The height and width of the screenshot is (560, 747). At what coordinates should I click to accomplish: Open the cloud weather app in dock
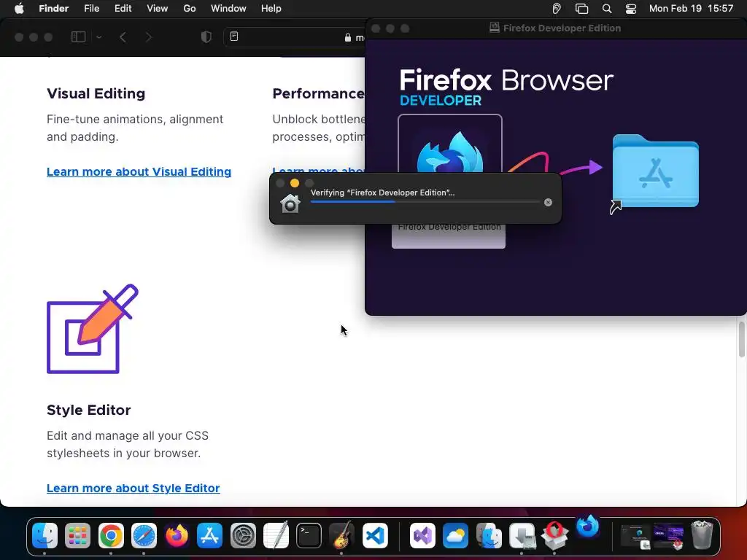(455, 536)
